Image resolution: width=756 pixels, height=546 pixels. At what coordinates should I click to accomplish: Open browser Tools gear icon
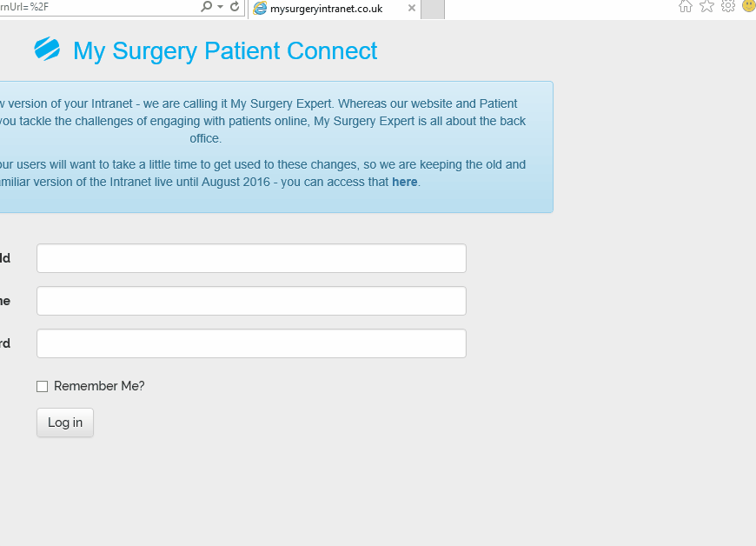tap(728, 6)
